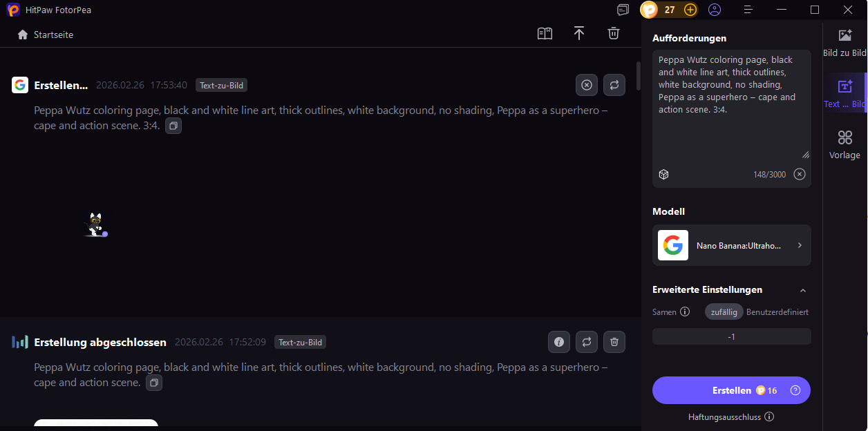Choose the Benutzerdefiniert seed option

coord(777,312)
